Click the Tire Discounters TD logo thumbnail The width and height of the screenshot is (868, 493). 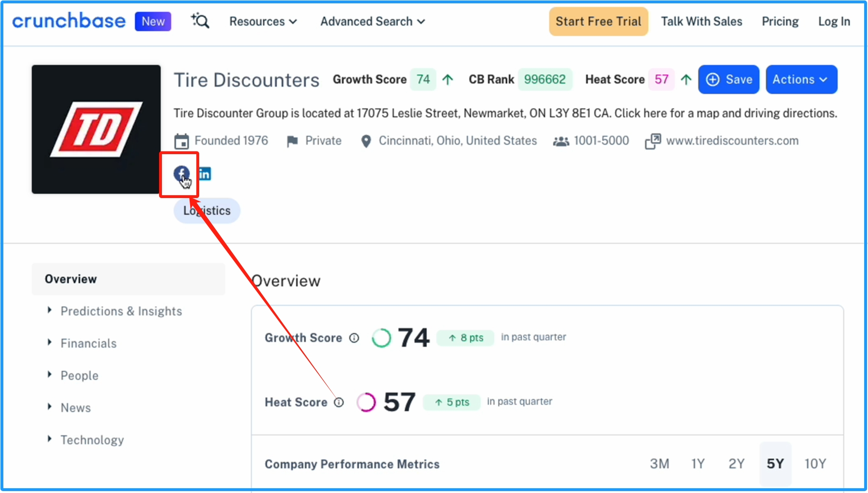96,129
